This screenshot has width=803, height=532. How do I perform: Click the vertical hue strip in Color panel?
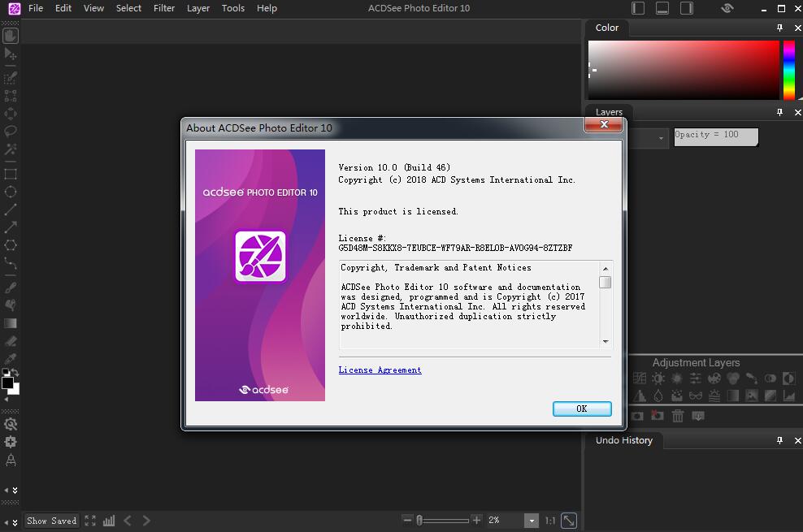point(789,70)
